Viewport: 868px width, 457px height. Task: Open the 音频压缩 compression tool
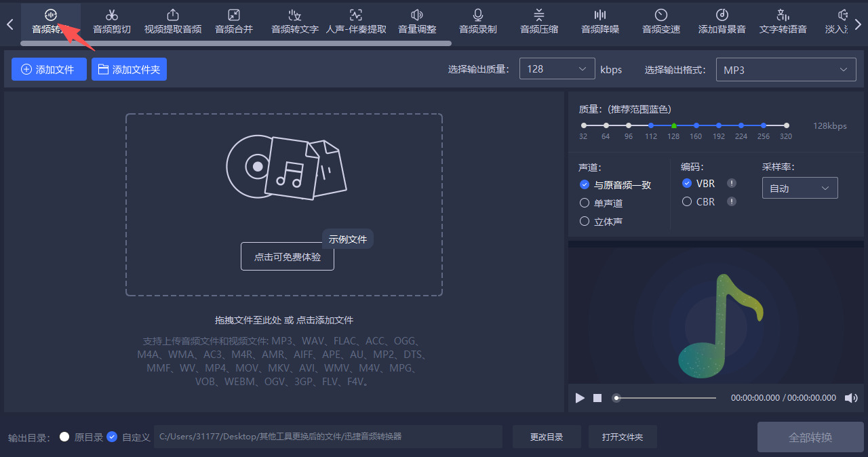point(538,21)
